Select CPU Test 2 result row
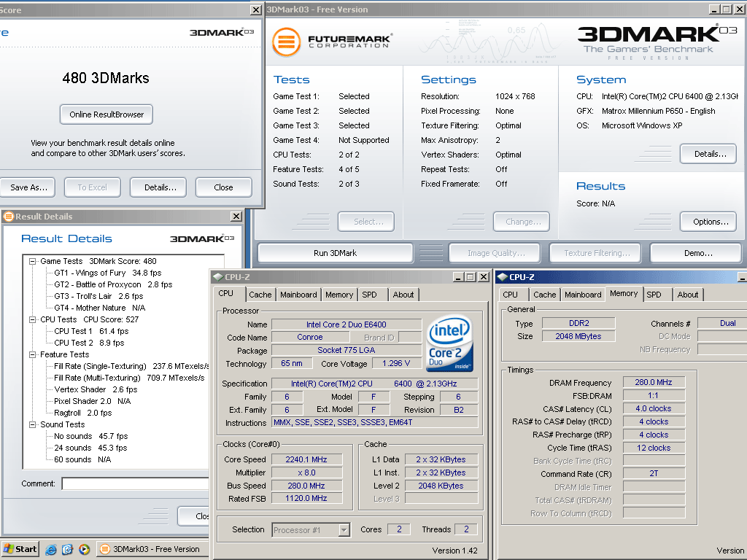Image resolution: width=747 pixels, height=560 pixels. coord(88,343)
